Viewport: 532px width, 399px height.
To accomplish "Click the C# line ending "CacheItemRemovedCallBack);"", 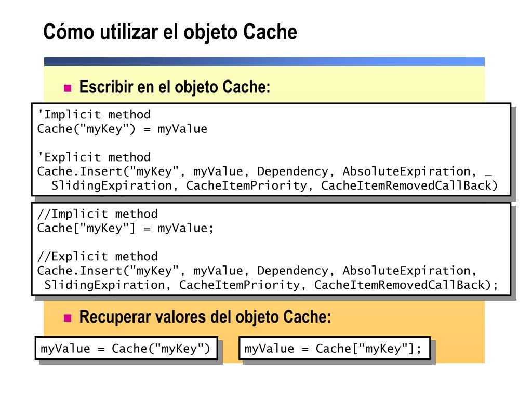I will (271, 285).
